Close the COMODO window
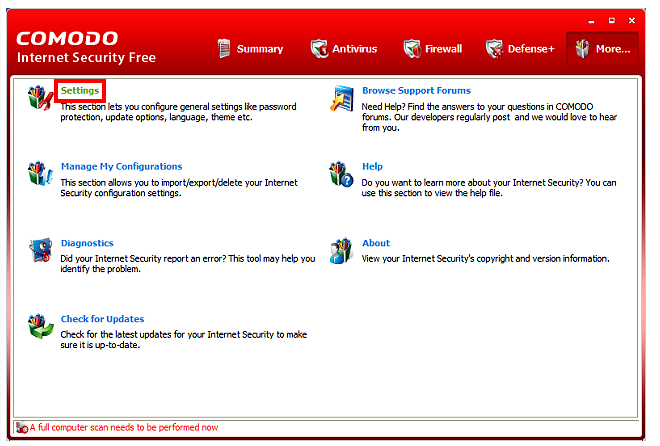This screenshot has height=446, width=660. click(632, 20)
